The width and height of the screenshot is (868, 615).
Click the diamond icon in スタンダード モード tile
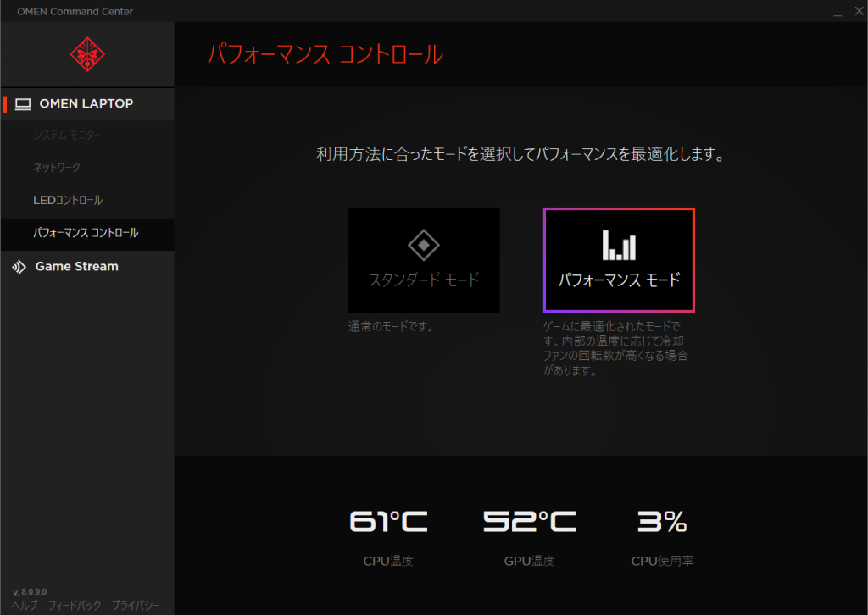point(424,245)
